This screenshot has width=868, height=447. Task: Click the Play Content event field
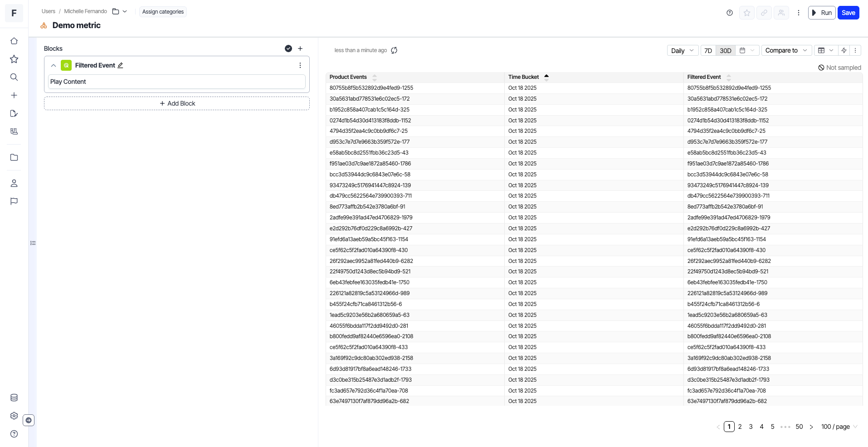176,82
